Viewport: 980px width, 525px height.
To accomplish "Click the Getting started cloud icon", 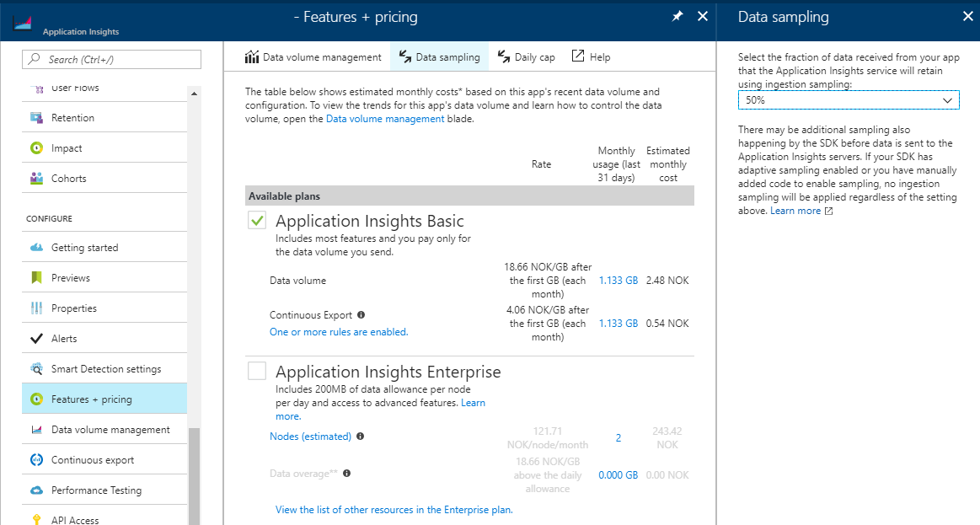I will coord(37,248).
